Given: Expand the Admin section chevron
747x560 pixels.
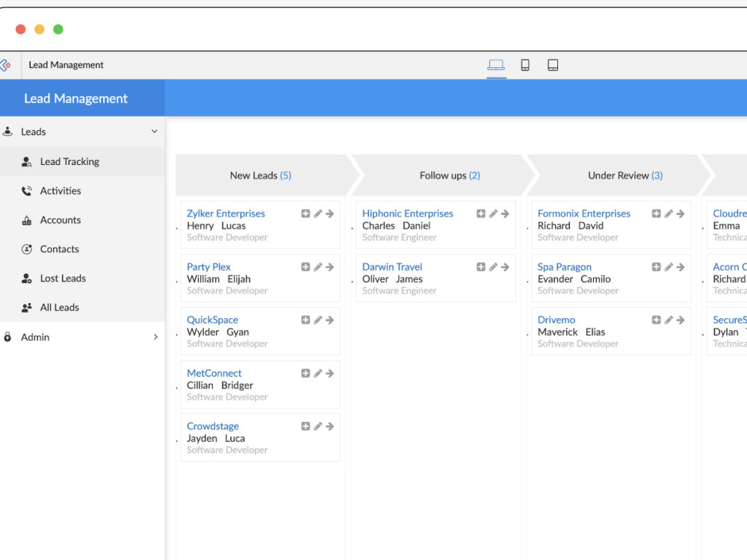Looking at the screenshot, I should click(x=155, y=337).
